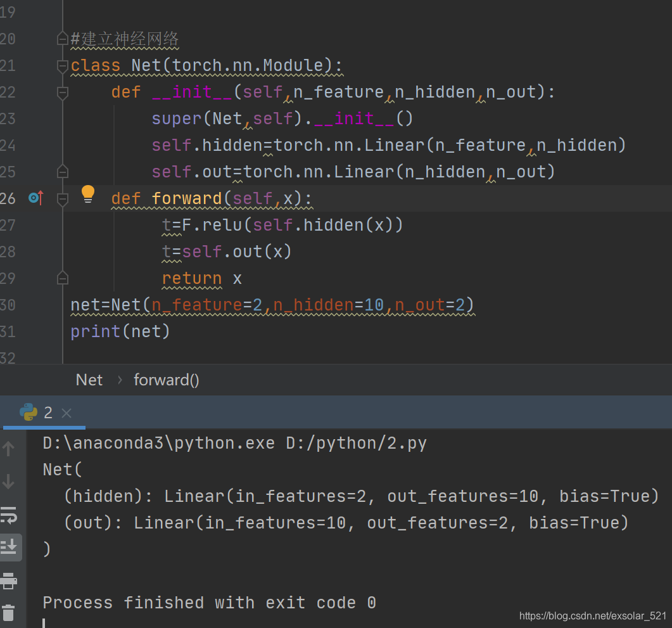Close the run tab named 2
672x628 pixels.
(67, 413)
